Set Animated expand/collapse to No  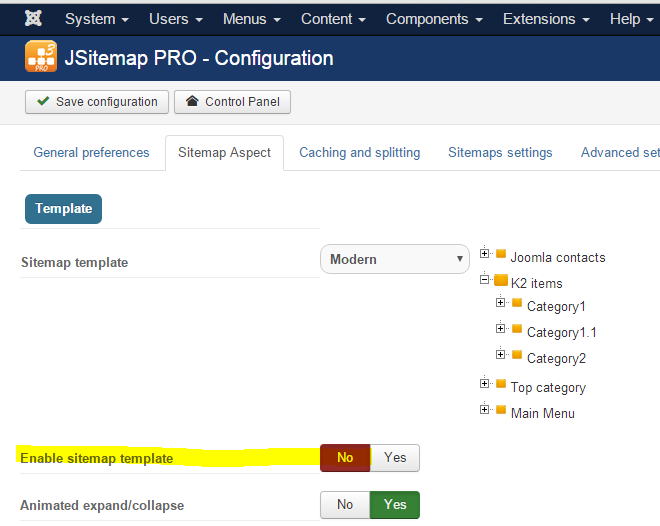345,505
